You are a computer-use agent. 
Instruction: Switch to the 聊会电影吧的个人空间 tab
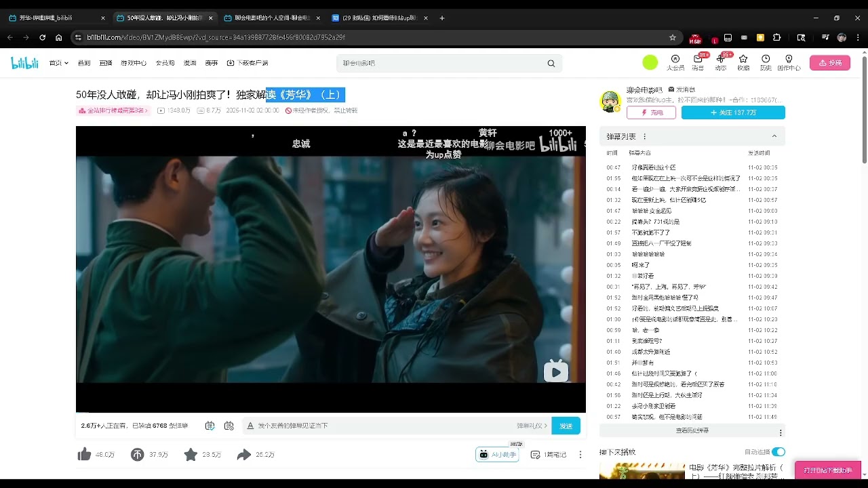tap(272, 18)
